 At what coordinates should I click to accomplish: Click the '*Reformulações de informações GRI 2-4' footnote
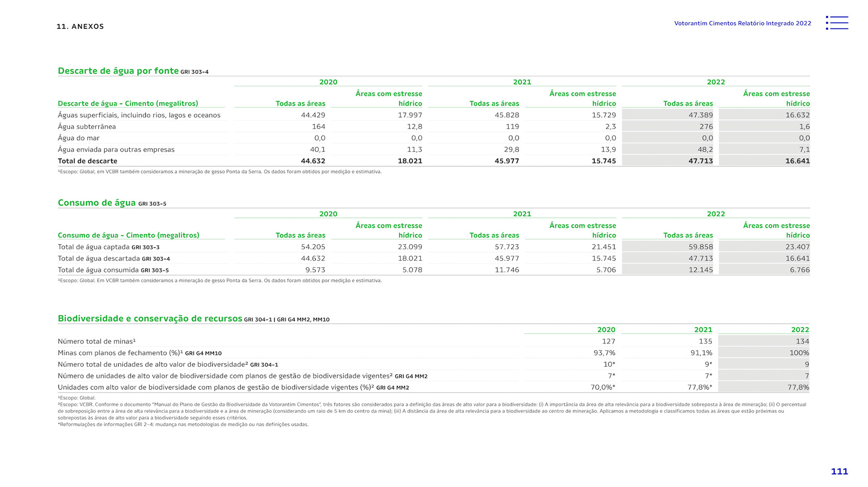click(x=183, y=425)
